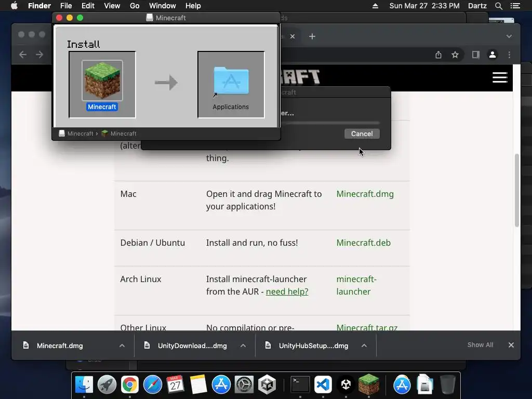Click Minecraft app in Finder path bar
The height and width of the screenshot is (399, 532).
point(119,134)
